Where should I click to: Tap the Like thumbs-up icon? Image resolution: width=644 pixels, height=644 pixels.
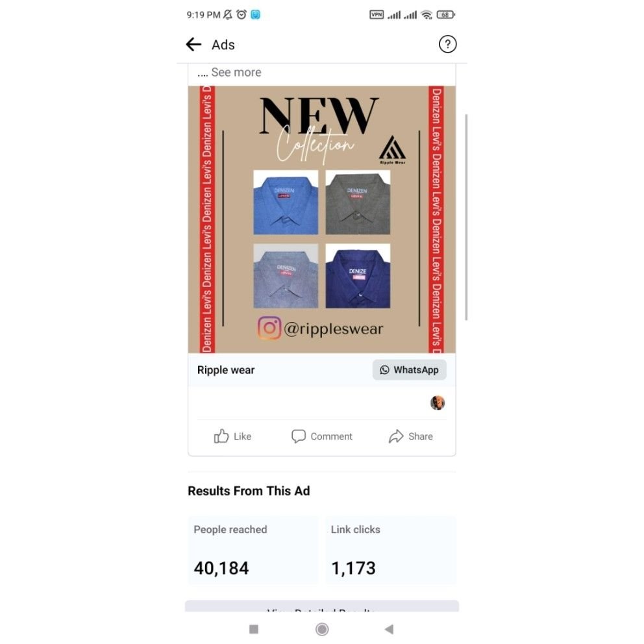pyautogui.click(x=221, y=436)
